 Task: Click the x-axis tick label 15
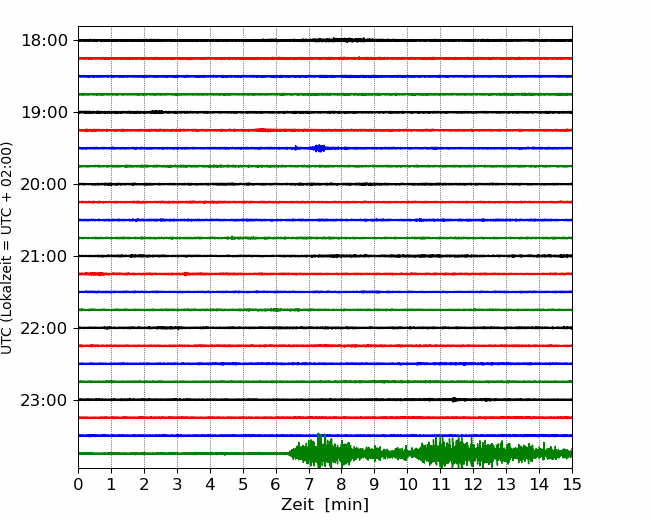click(x=572, y=484)
